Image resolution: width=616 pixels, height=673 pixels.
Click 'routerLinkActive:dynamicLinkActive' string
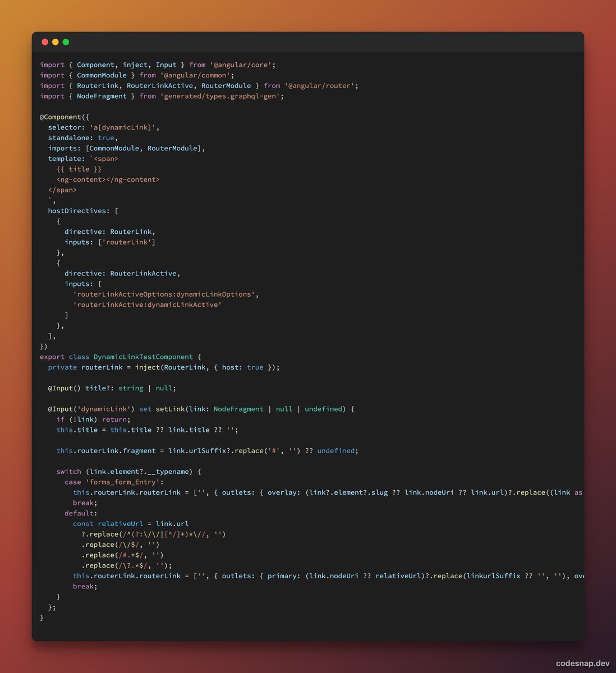point(148,305)
